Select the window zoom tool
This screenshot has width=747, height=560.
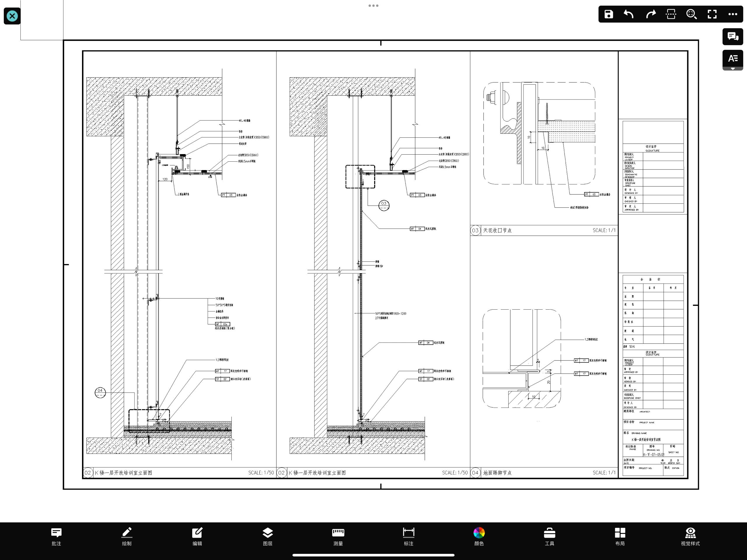[671, 14]
